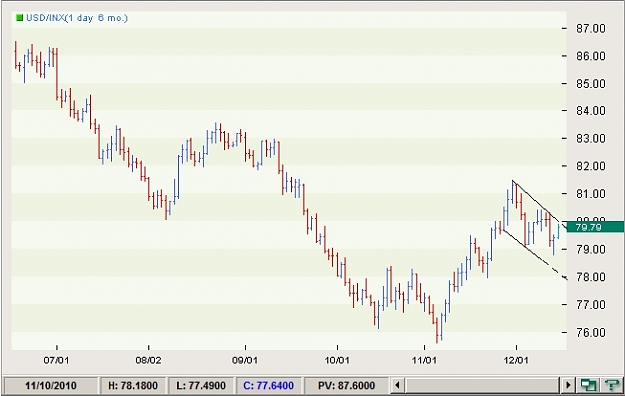The width and height of the screenshot is (625, 396).
Task: Open the help question mark icon
Action: (x=612, y=386)
